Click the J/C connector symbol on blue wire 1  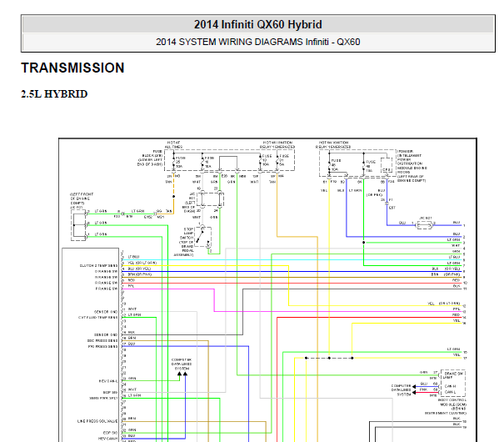click(424, 225)
